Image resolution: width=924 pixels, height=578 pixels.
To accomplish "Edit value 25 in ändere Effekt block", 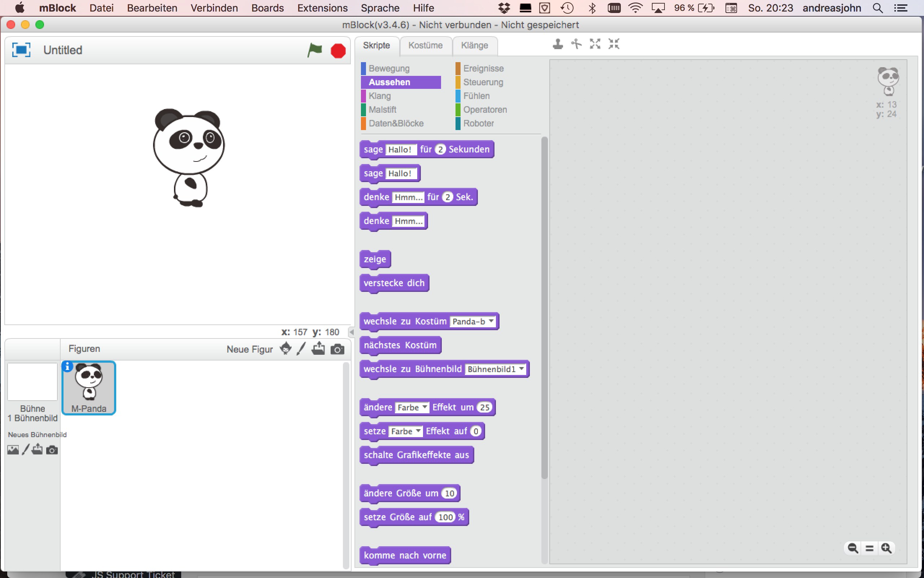I will point(484,407).
